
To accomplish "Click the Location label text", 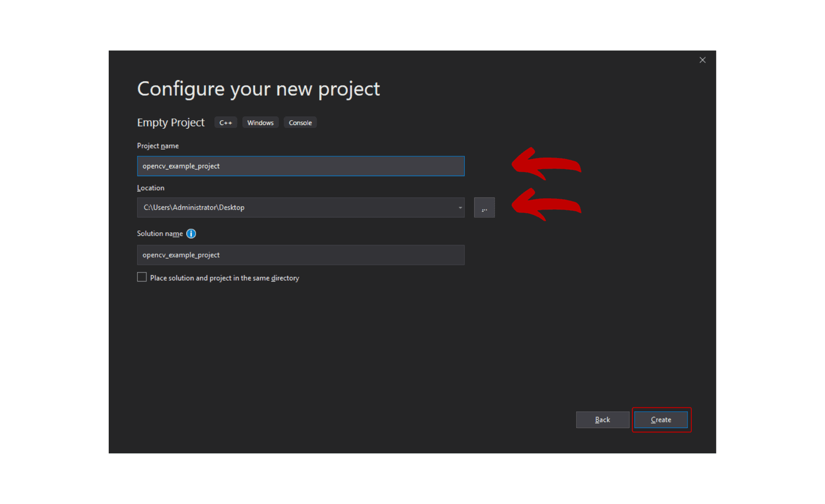I will point(150,188).
